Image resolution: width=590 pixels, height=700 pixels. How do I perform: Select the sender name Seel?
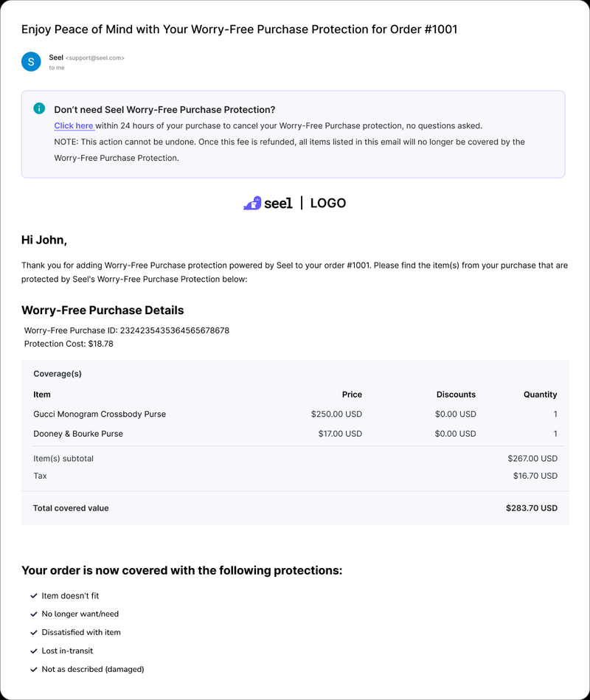56,57
